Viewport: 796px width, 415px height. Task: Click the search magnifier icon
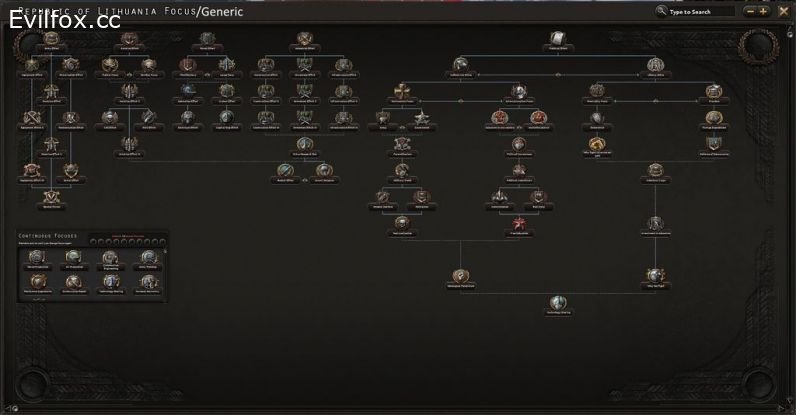[x=661, y=11]
